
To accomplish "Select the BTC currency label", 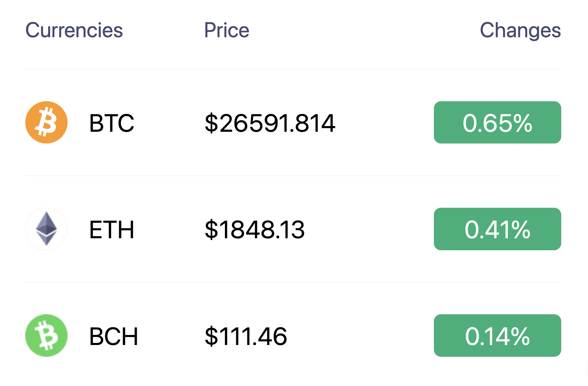I will [x=112, y=123].
